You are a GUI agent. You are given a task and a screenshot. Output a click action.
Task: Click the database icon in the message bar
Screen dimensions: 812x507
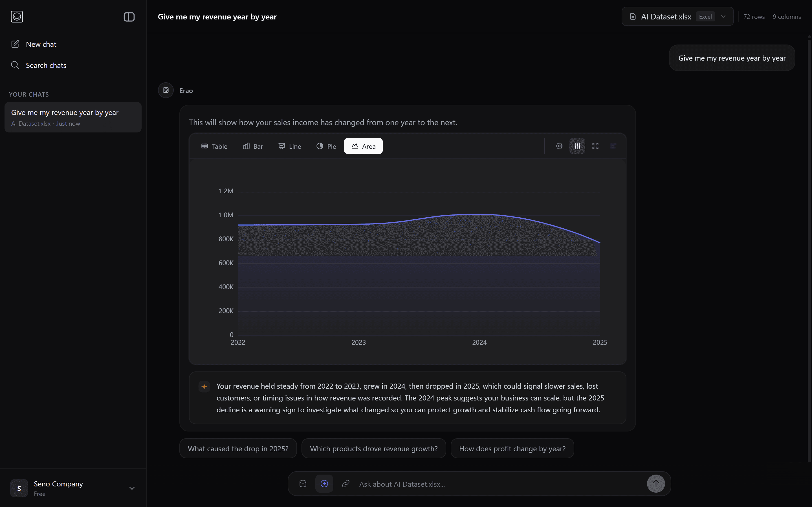pos(303,484)
